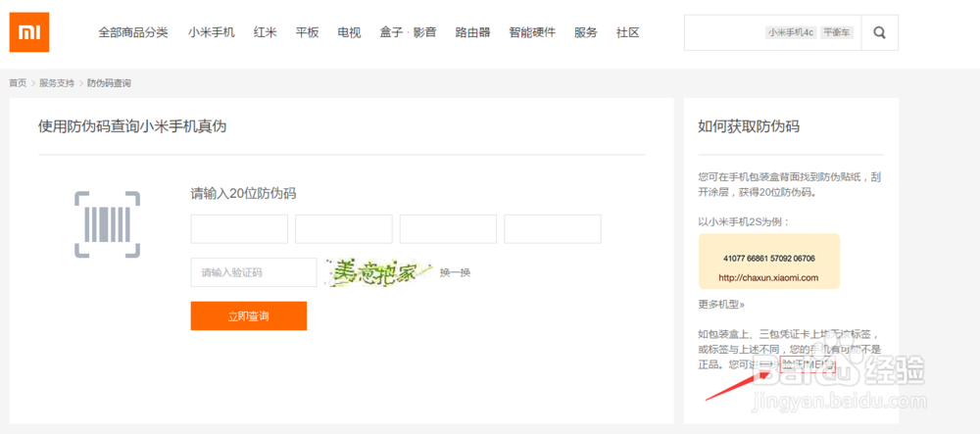The width and height of the screenshot is (980, 434).
Task: Click 服务支持 breadcrumb link
Action: pyautogui.click(x=57, y=83)
